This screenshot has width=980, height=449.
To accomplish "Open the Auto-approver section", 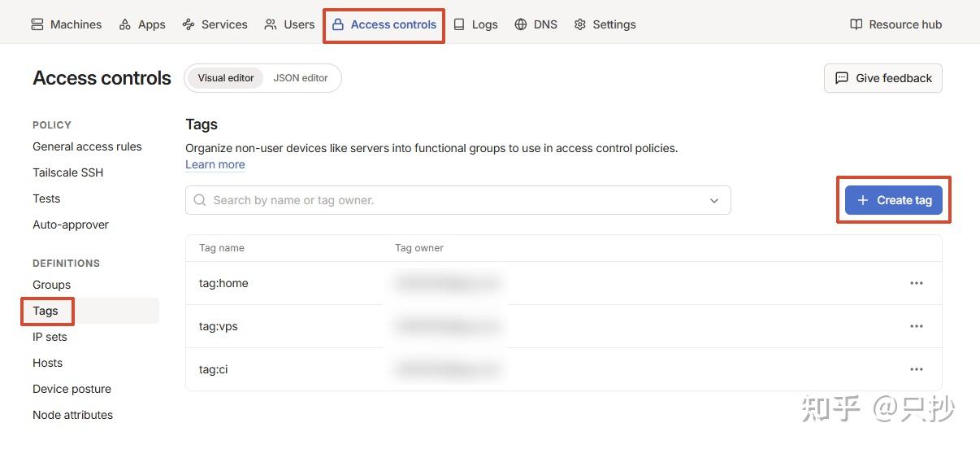I will [71, 224].
